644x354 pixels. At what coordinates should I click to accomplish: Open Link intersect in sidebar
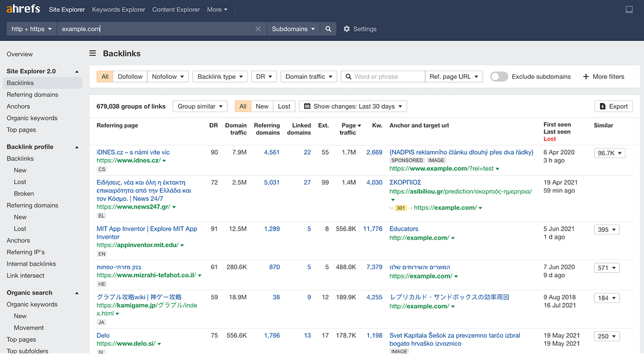[x=25, y=276]
